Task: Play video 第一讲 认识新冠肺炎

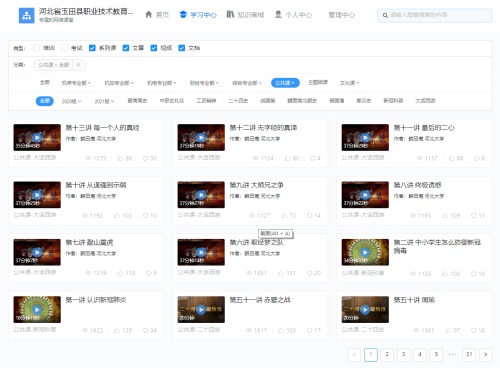Action: (37, 310)
